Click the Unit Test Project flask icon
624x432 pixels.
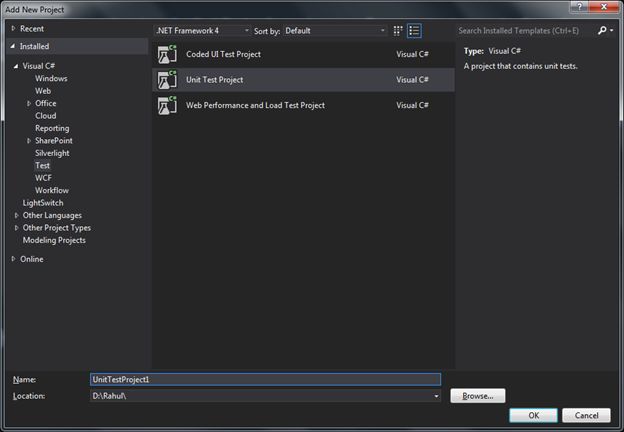point(167,80)
